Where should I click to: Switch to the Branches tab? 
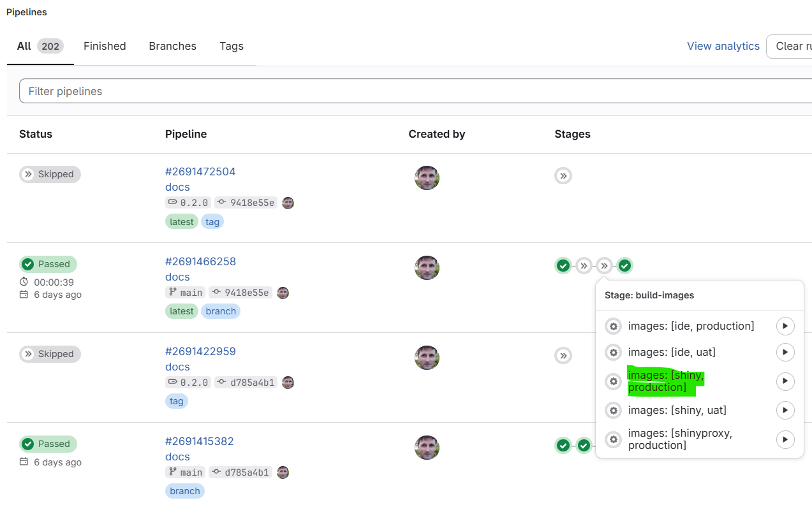pyautogui.click(x=172, y=46)
